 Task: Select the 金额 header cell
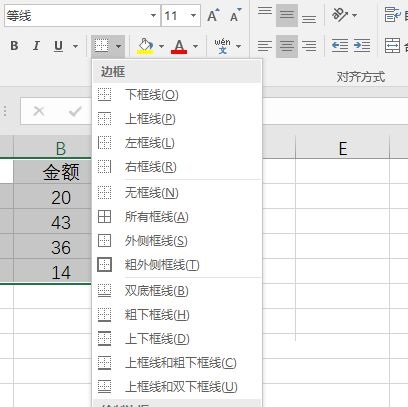click(x=53, y=172)
